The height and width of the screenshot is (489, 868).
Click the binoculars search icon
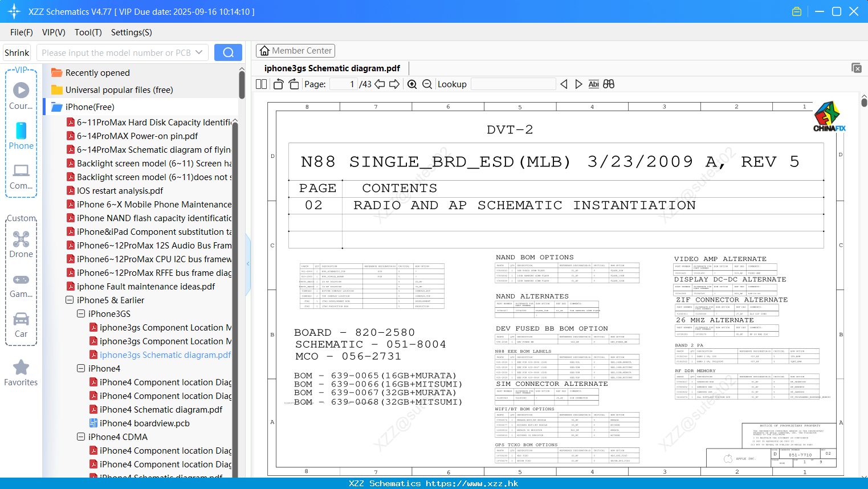[609, 84]
